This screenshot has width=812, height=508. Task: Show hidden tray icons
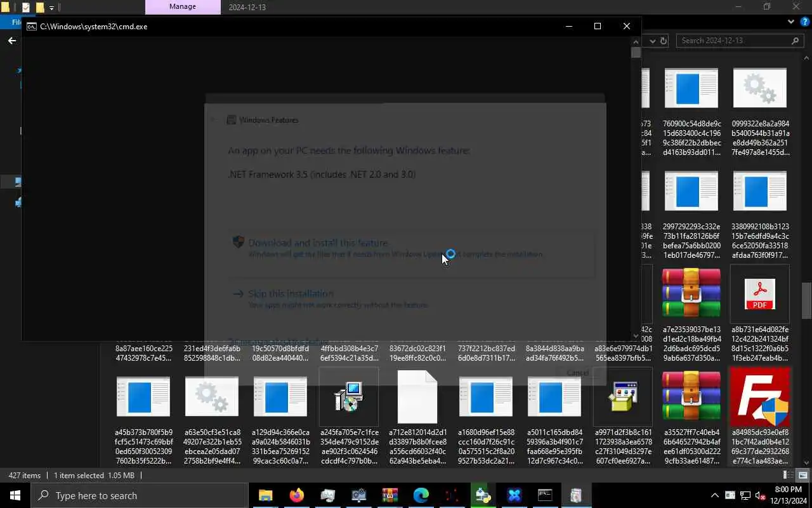click(715, 495)
